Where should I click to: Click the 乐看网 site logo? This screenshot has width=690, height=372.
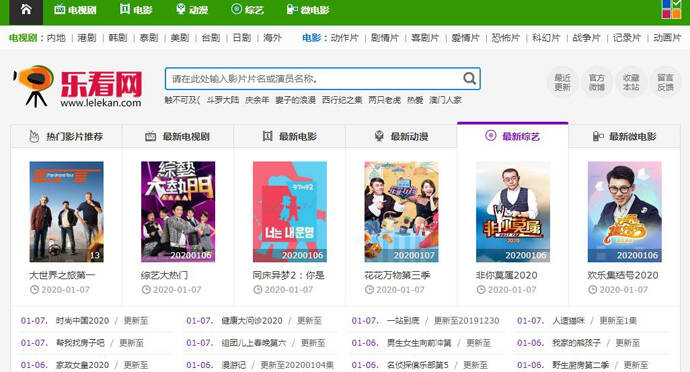click(x=77, y=87)
